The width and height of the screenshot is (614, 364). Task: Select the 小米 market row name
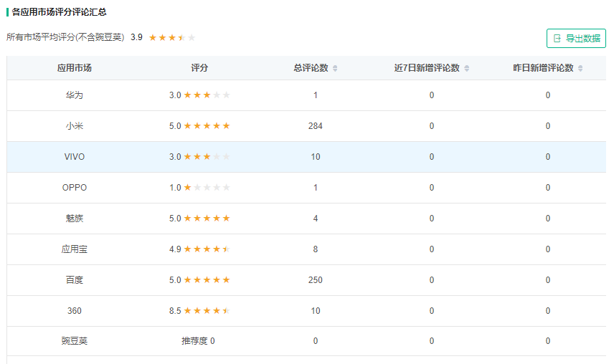75,126
